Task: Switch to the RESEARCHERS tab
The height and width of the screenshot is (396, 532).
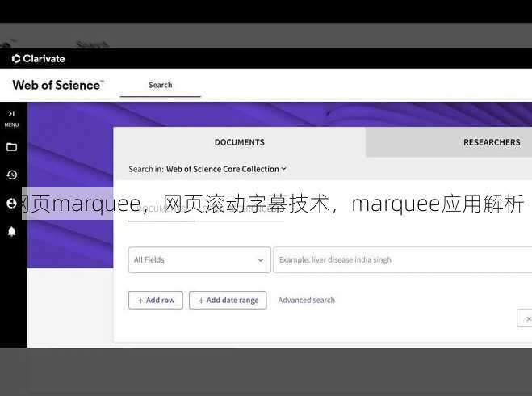Action: (x=492, y=142)
